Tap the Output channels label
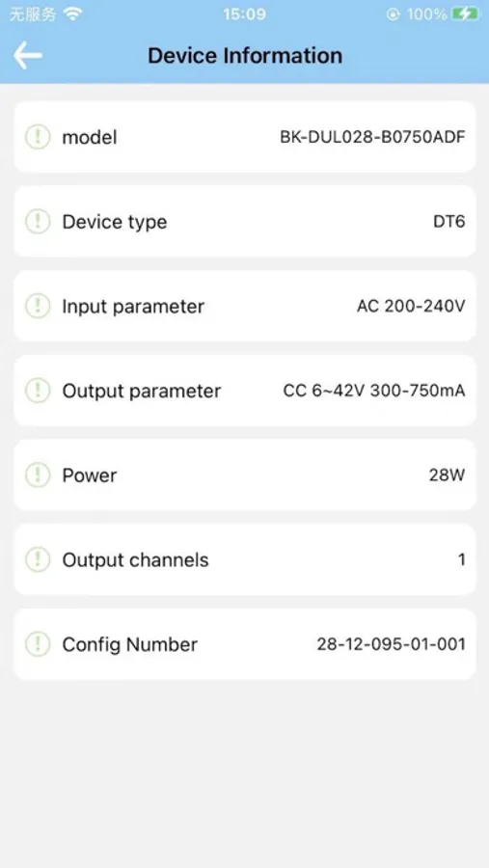The height and width of the screenshot is (868, 489). 135,559
